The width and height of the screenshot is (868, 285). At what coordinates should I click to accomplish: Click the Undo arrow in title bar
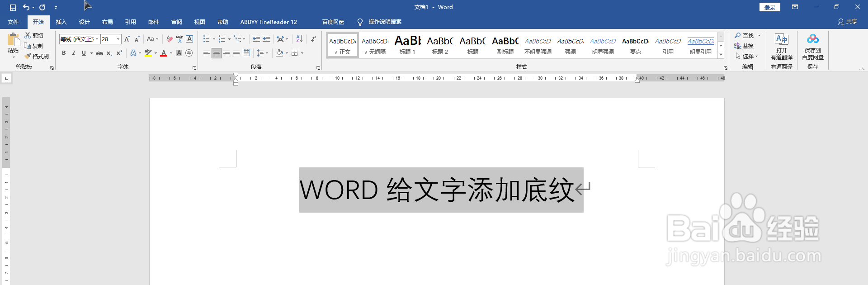pos(26,7)
